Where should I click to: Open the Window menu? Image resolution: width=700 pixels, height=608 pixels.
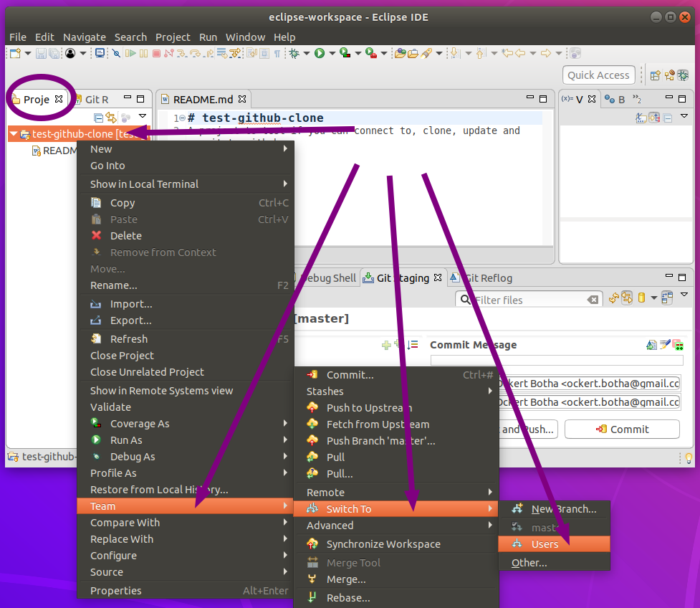click(x=245, y=37)
